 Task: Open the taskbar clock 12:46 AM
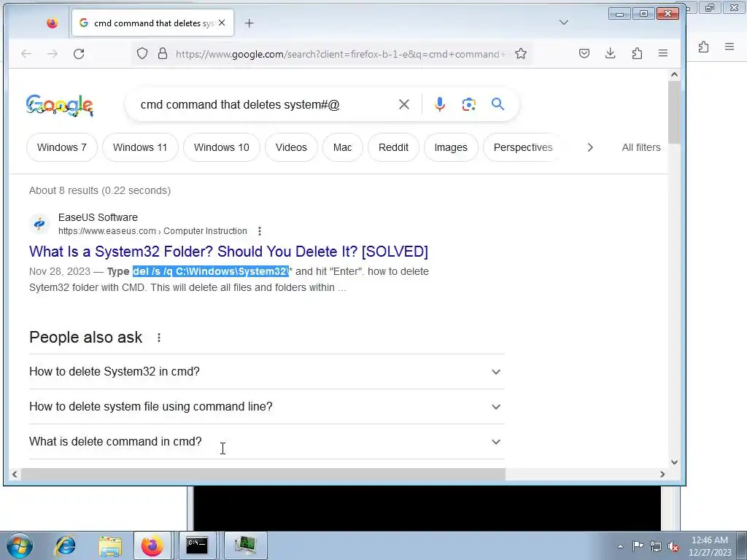710,546
